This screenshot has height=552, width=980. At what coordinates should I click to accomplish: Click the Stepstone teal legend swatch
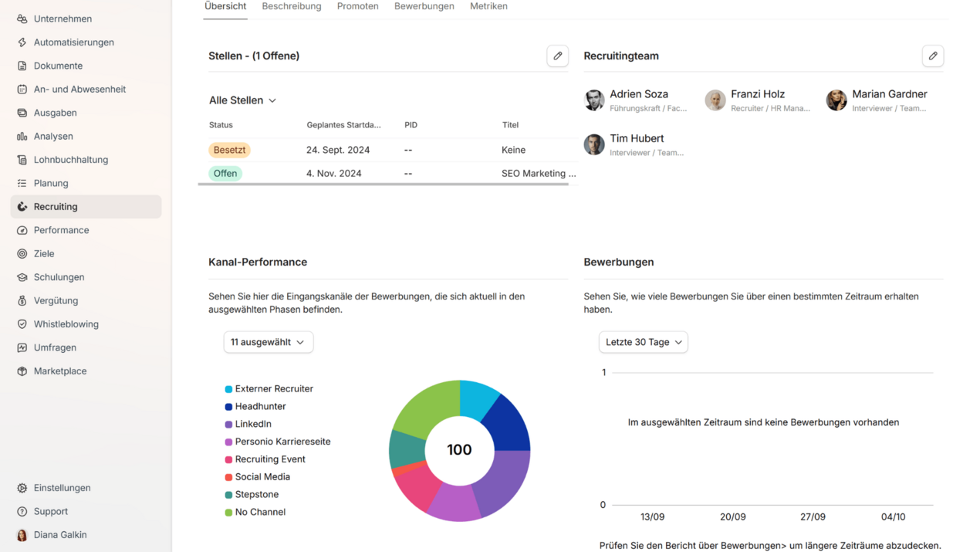click(228, 495)
